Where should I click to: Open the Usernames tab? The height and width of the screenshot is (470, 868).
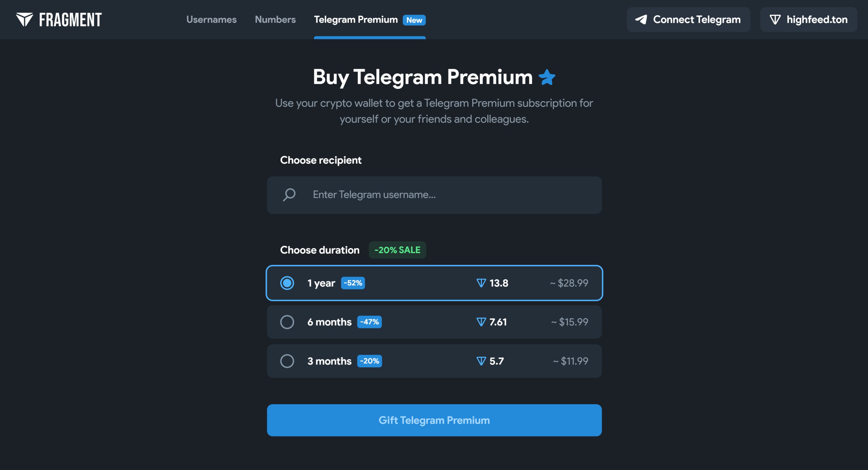(x=211, y=20)
